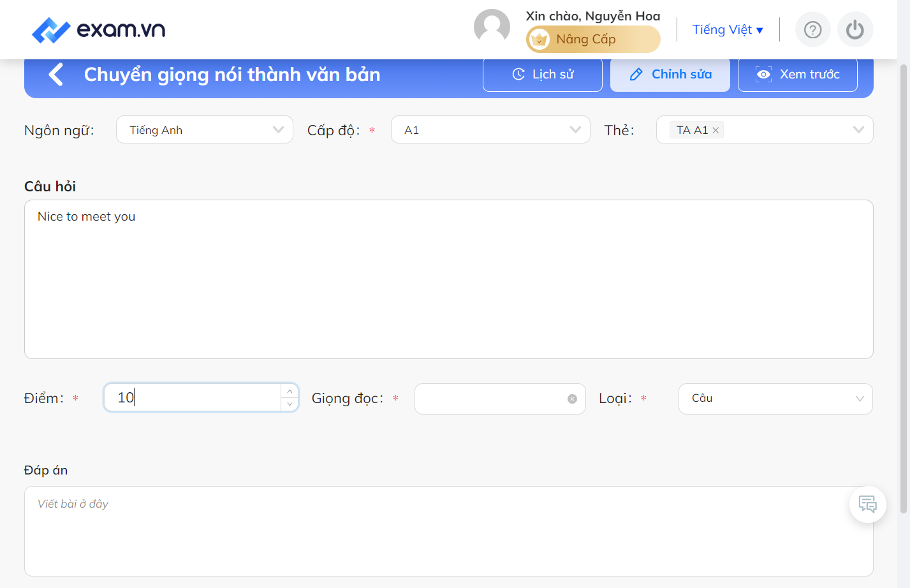The image size is (910, 588).
Task: Open the chat support bubble
Action: click(x=867, y=504)
